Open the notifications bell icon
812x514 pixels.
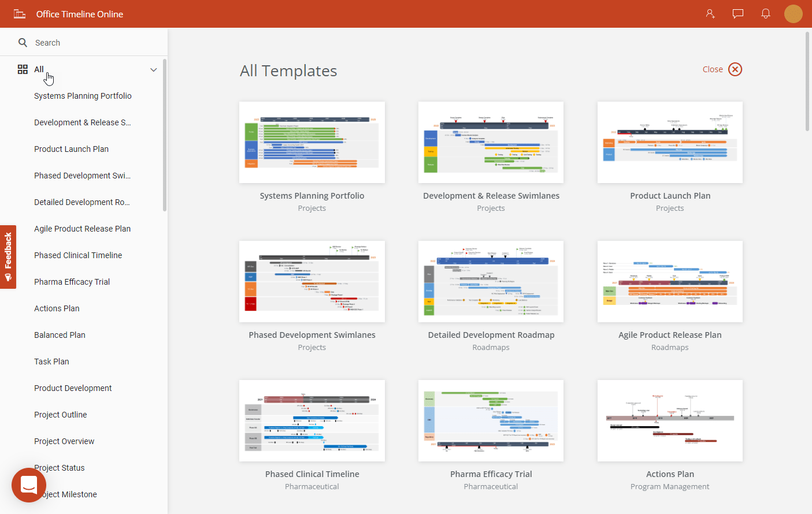pos(766,14)
